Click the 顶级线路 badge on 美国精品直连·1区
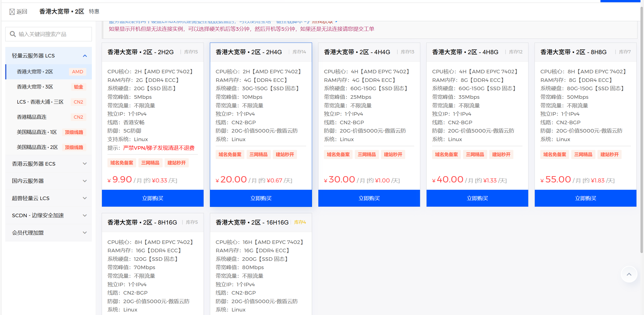Image resolution: width=644 pixels, height=315 pixels. (x=74, y=132)
